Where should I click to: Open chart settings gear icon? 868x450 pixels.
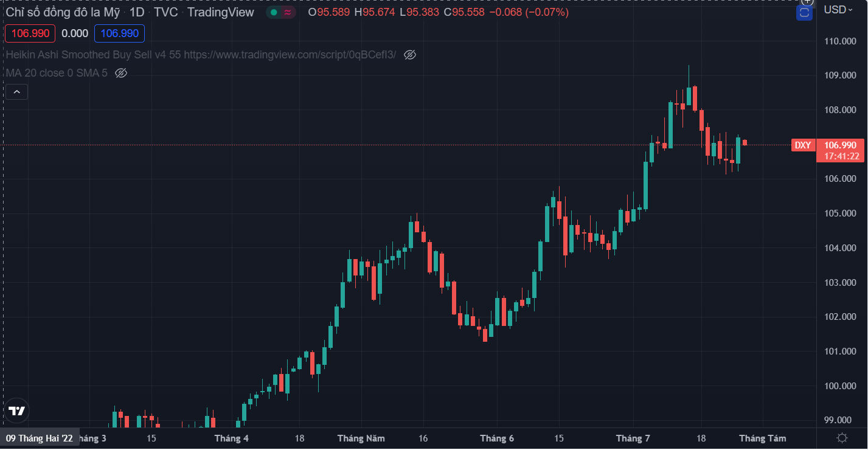pos(842,438)
